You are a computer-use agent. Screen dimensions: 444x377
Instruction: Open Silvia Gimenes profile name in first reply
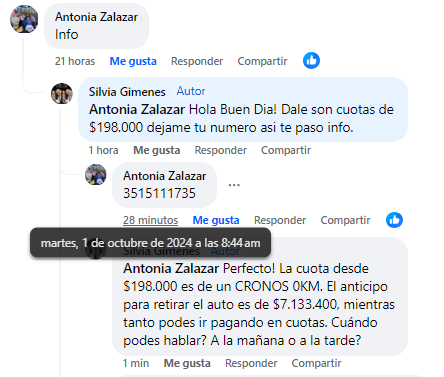click(x=127, y=92)
